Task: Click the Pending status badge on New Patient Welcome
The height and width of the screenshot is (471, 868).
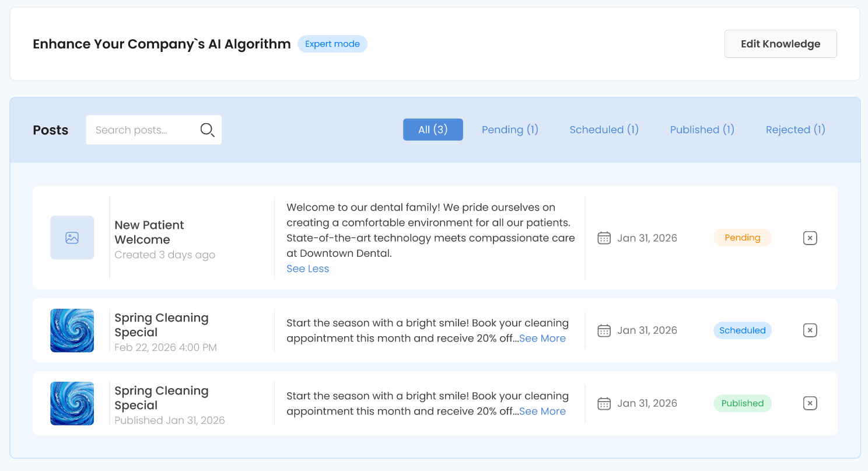Action: pos(742,238)
